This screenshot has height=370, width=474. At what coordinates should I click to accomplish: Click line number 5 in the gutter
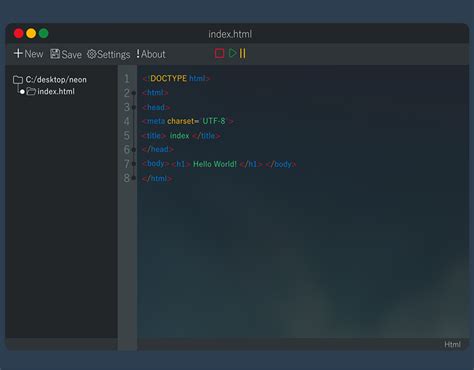pyautogui.click(x=127, y=135)
